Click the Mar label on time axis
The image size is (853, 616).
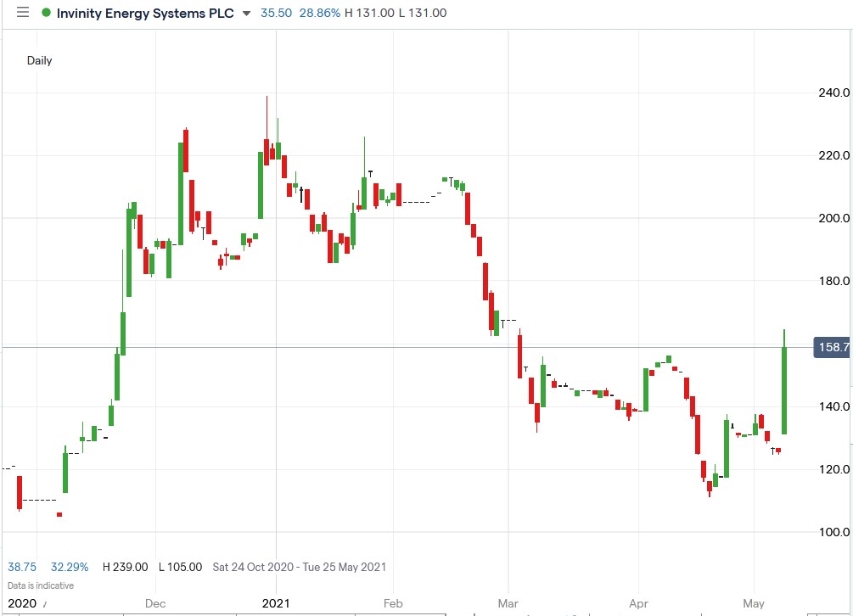pos(508,603)
